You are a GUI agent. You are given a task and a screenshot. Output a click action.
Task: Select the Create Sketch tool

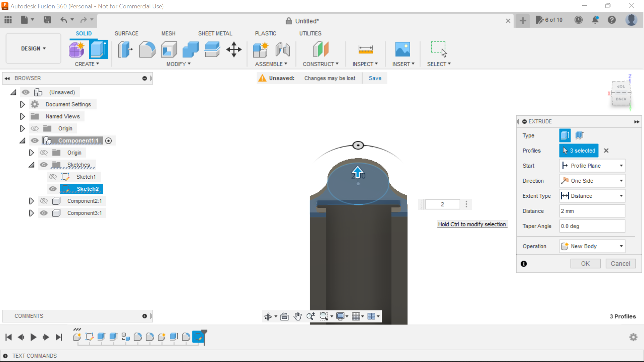coord(77,49)
